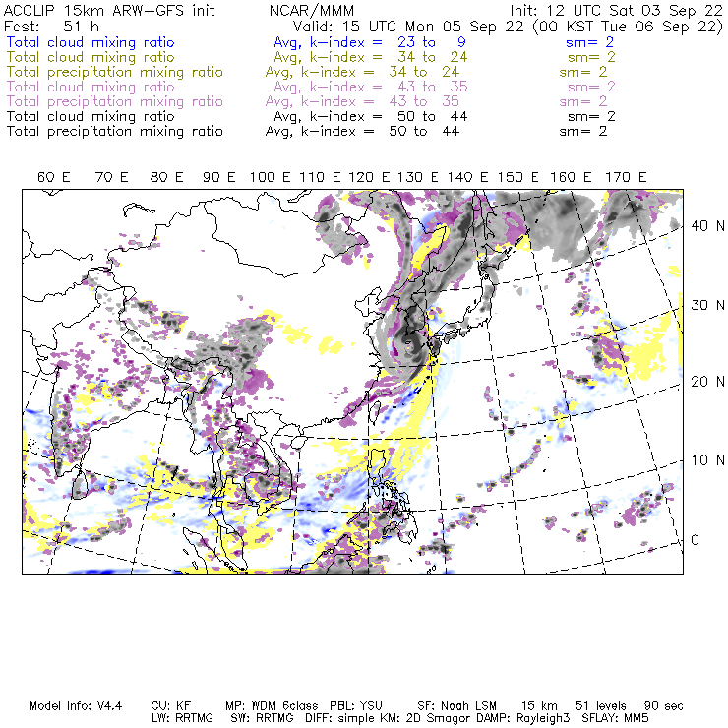Click the '90 sec' timestep text
Screen dimensions: 728x728
point(663,706)
